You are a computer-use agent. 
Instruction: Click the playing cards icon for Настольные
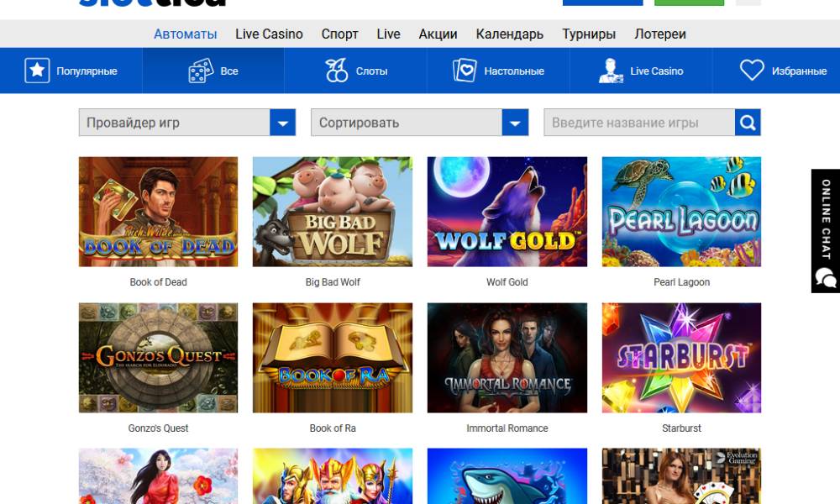coord(465,71)
